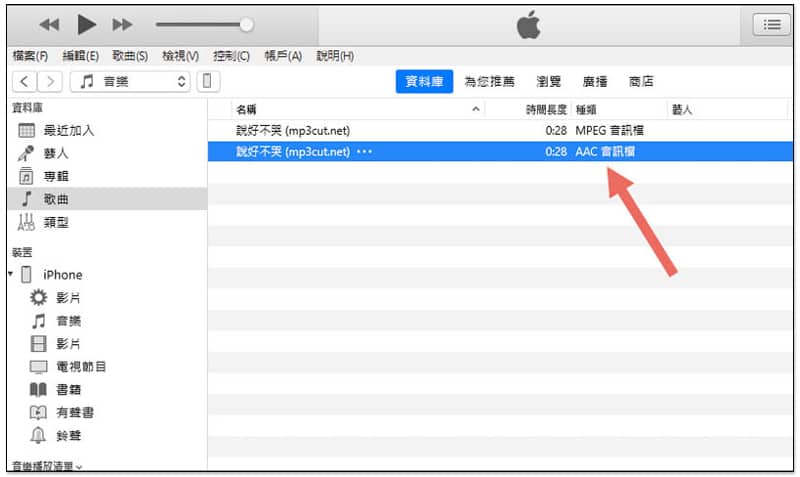Select 藝人 in the library sidebar

pyautogui.click(x=56, y=154)
